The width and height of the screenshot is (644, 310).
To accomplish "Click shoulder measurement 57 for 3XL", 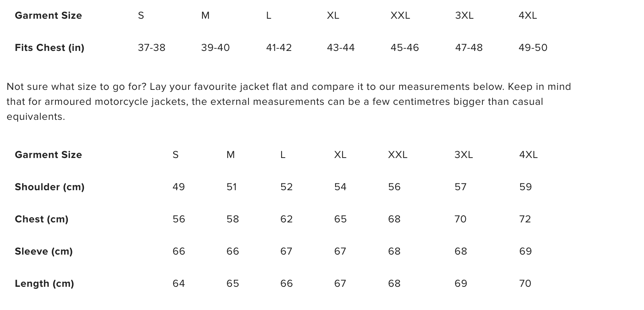I will [x=460, y=187].
